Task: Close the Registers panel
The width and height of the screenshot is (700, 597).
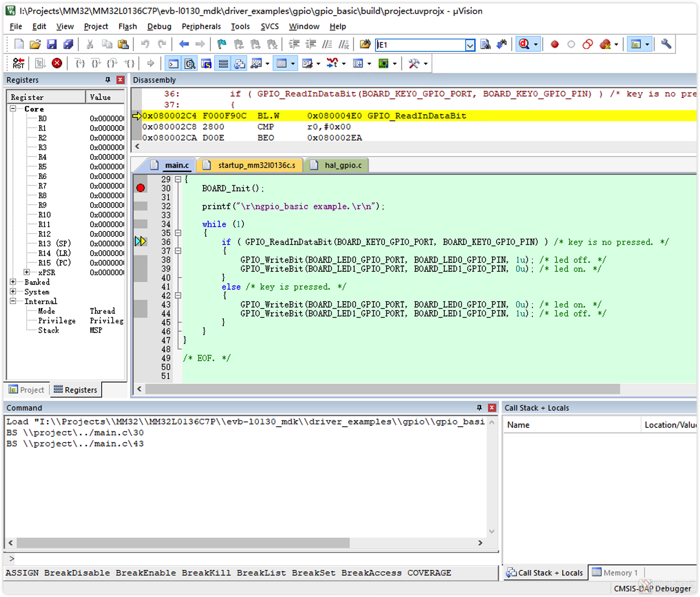Action: click(120, 80)
